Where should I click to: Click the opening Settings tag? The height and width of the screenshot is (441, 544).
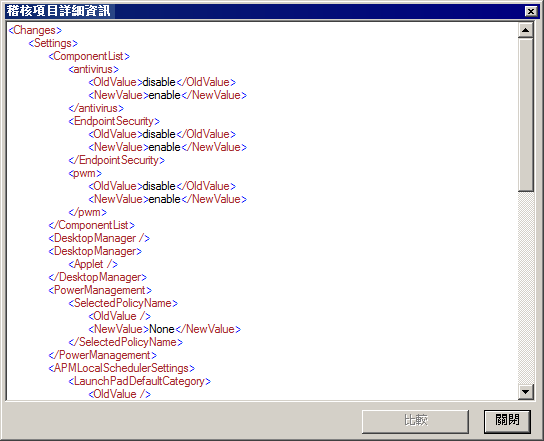point(53,43)
